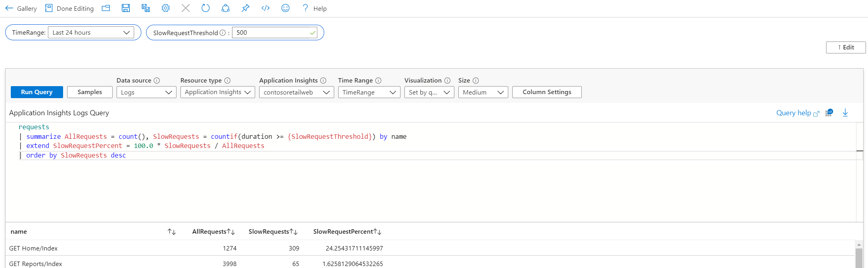This screenshot has height=268, width=868.
Task: Open the Size Medium dropdown
Action: [x=483, y=92]
